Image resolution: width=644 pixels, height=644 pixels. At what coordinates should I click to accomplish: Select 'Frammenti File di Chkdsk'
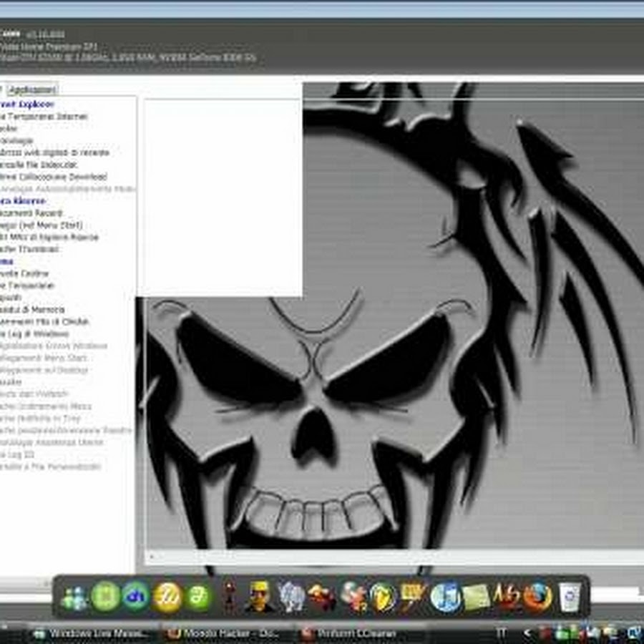(44, 321)
